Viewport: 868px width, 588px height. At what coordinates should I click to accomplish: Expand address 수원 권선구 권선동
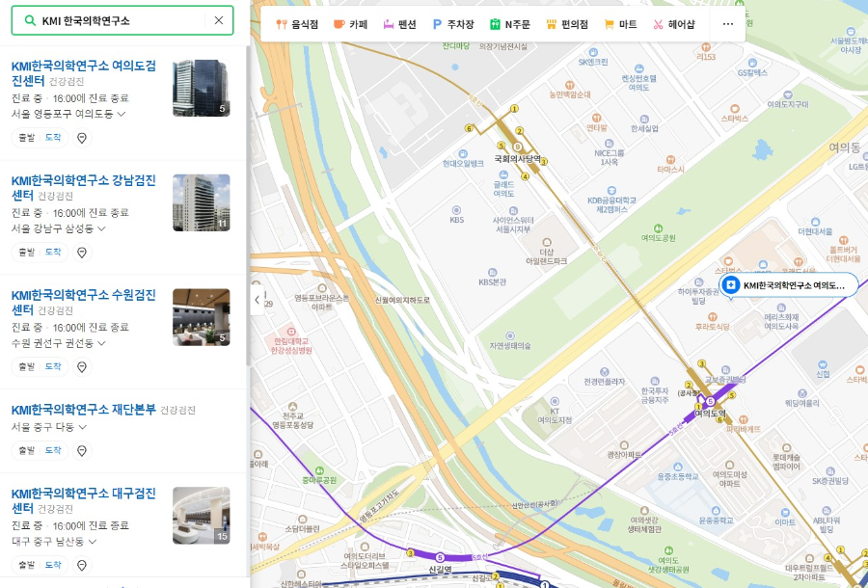click(59, 343)
